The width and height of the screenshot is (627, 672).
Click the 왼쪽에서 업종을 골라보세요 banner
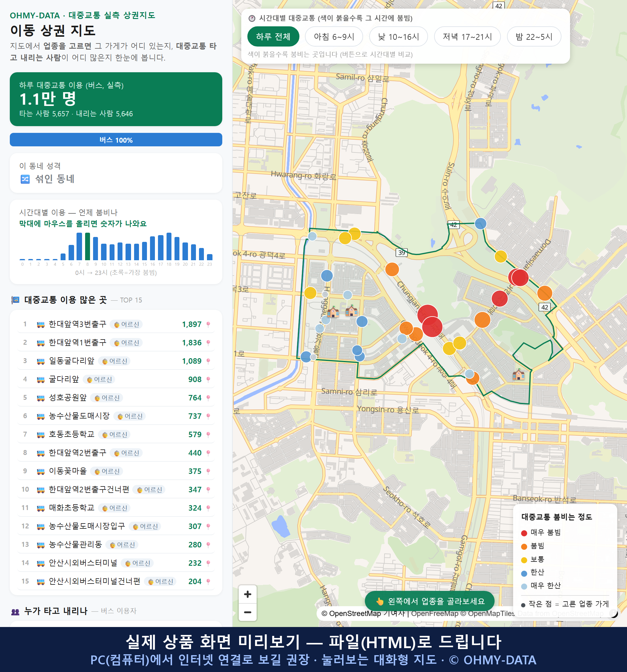click(430, 601)
